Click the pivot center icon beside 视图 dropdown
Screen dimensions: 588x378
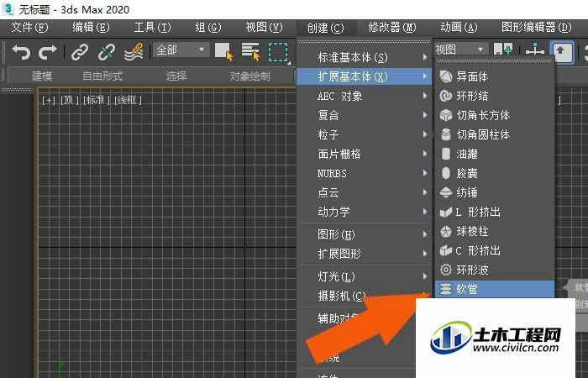(x=503, y=50)
